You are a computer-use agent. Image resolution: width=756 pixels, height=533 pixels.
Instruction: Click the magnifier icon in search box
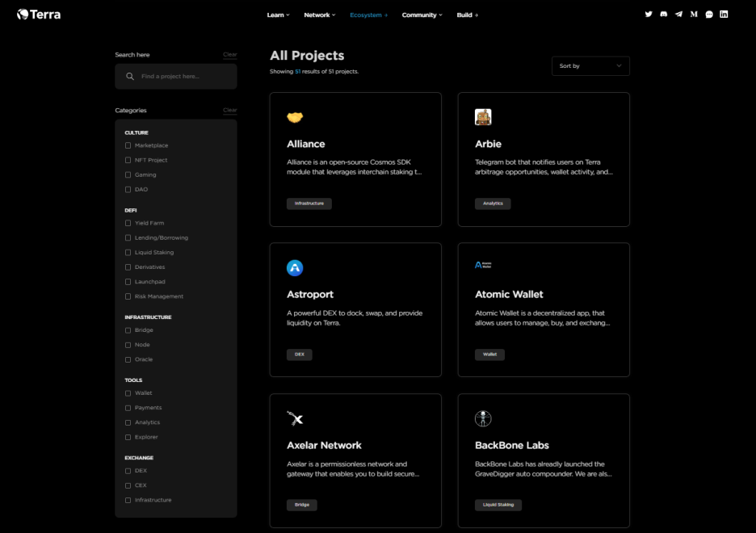coord(130,76)
